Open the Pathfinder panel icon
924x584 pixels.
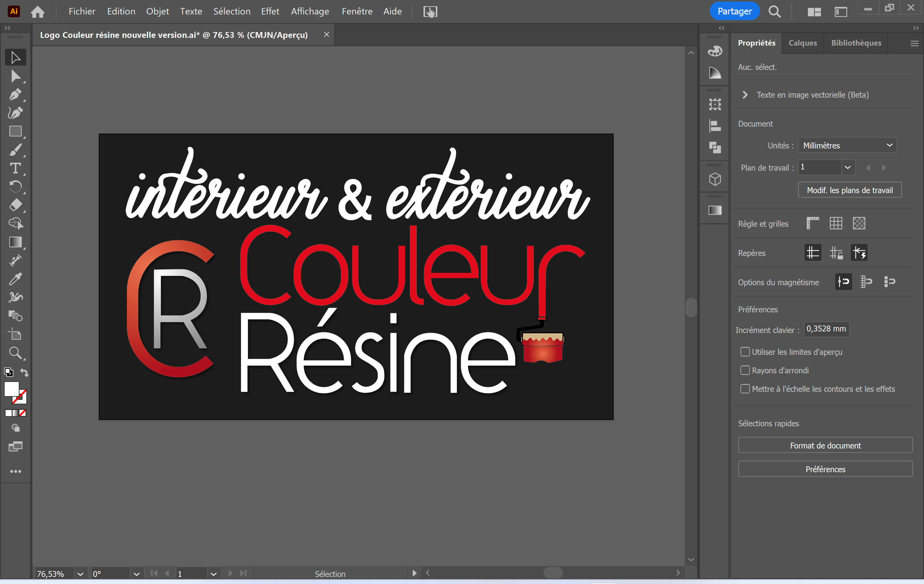715,147
